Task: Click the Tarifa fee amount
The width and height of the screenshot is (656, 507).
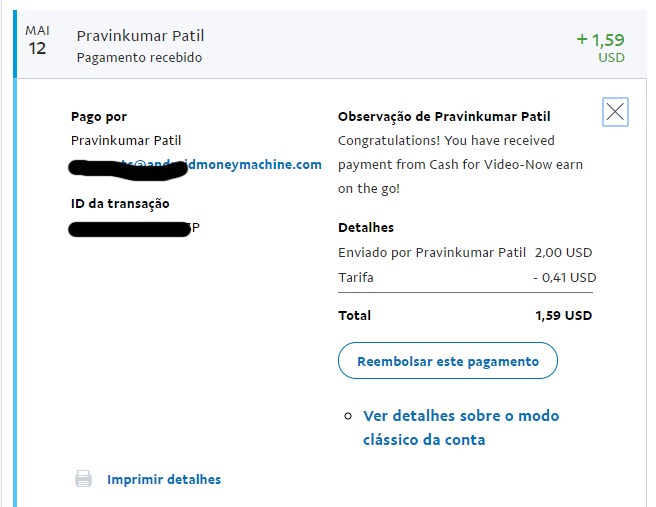Action: click(x=565, y=278)
